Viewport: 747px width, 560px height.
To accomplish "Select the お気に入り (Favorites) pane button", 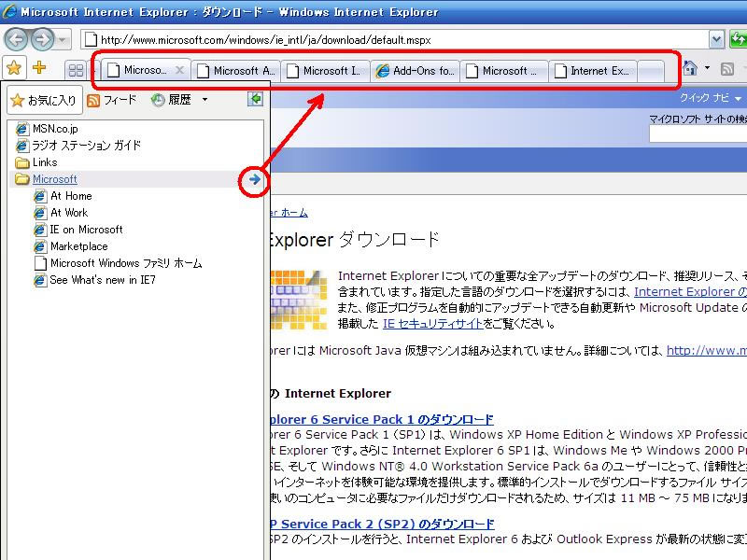I will (44, 100).
